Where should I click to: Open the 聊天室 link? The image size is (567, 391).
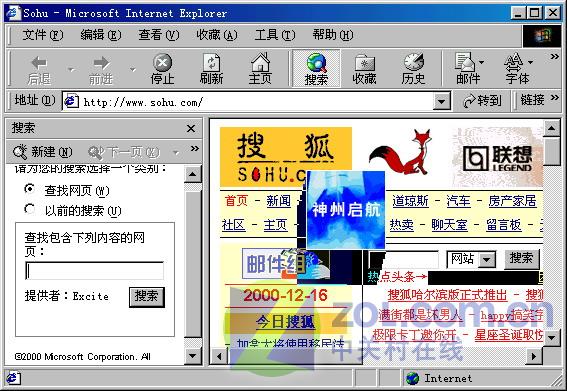click(449, 225)
